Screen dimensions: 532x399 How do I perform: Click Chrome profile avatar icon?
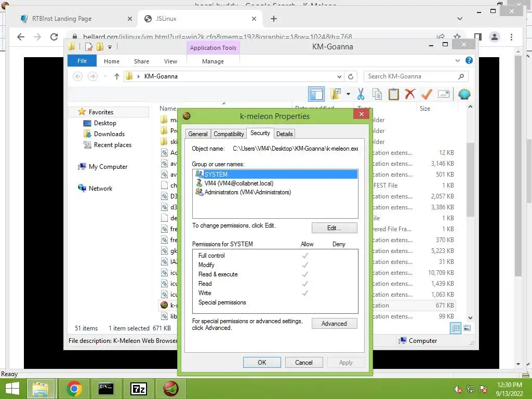(x=495, y=37)
